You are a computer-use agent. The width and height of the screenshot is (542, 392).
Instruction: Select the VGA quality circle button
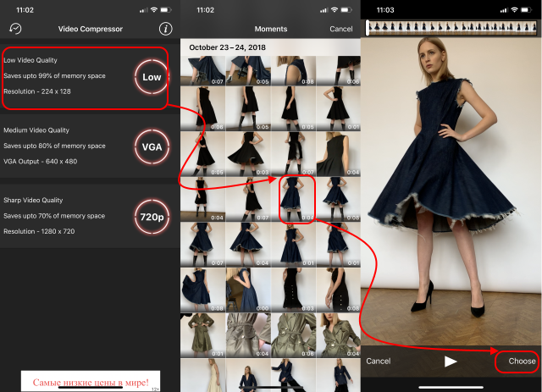click(x=152, y=147)
